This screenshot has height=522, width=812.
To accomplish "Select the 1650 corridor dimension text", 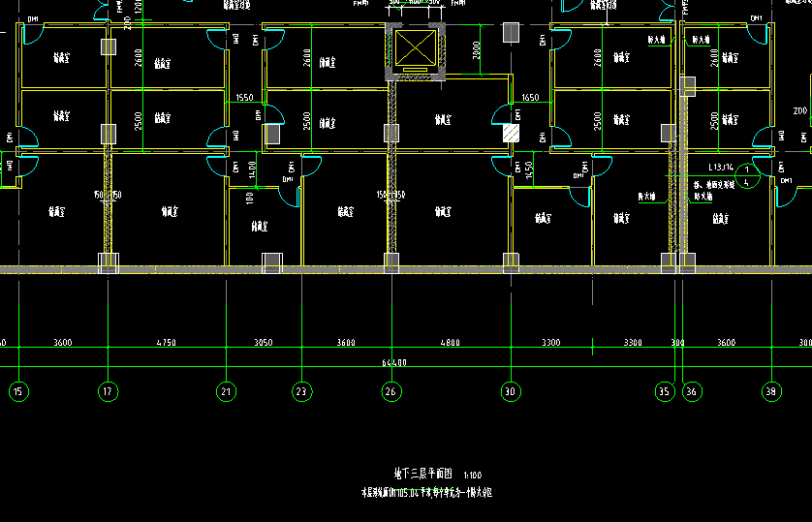I will point(530,98).
